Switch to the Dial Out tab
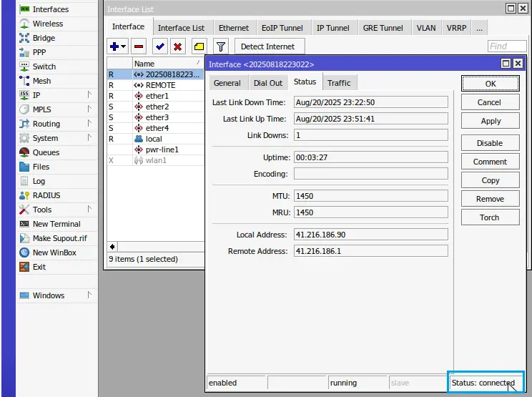Image resolution: width=532 pixels, height=397 pixels. tap(268, 83)
